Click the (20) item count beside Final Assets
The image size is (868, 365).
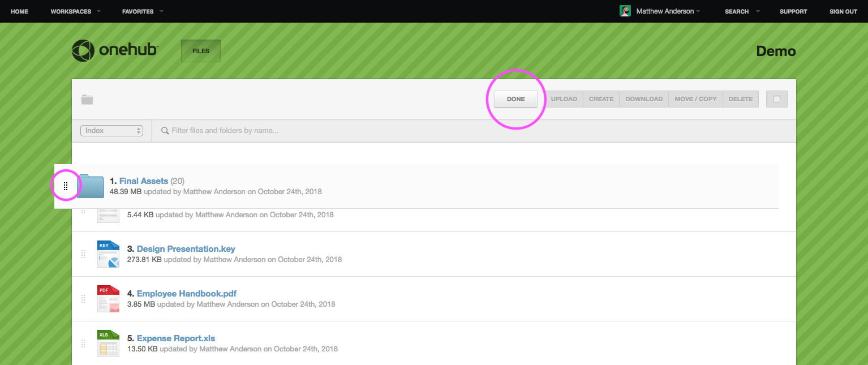point(178,181)
